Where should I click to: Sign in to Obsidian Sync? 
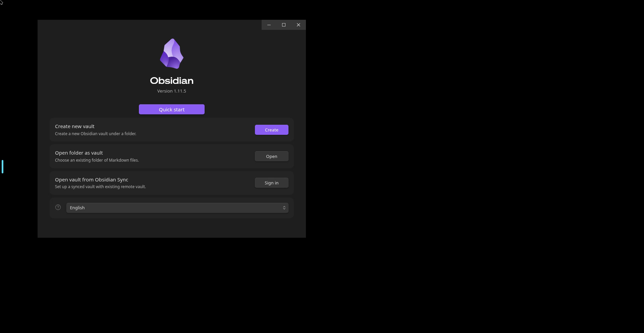coord(272,183)
